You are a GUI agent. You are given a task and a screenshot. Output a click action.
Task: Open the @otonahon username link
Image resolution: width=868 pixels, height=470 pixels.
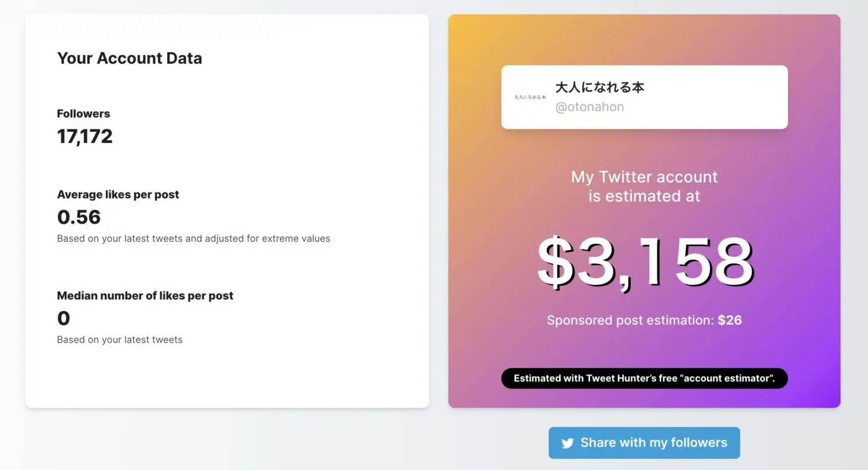(590, 107)
